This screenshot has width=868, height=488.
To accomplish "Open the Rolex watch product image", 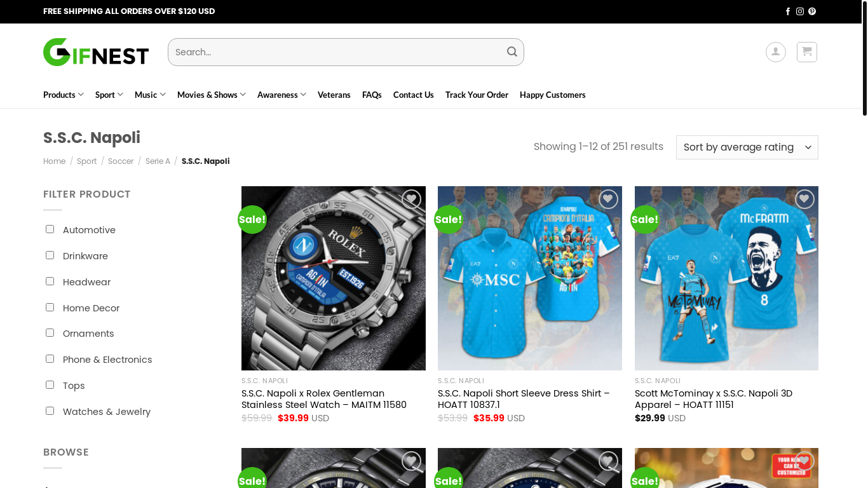I will coord(334,278).
